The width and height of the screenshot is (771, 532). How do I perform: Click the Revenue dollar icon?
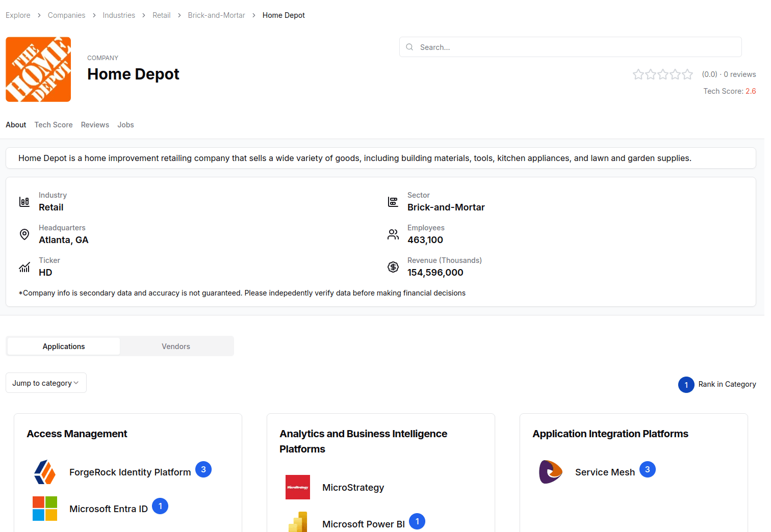tap(393, 267)
